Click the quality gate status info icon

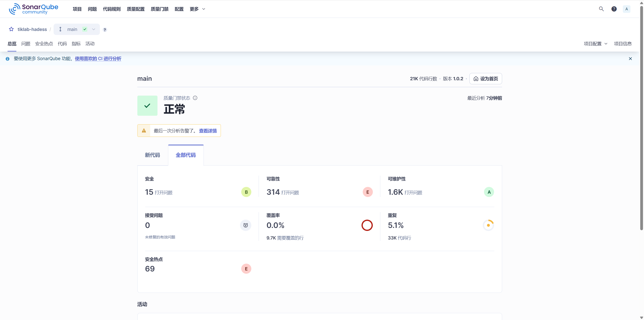[x=195, y=98]
